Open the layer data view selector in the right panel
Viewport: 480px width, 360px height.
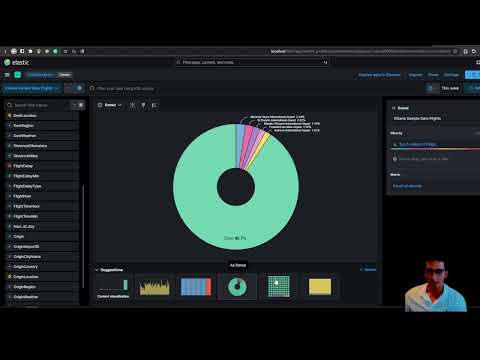[x=435, y=118]
